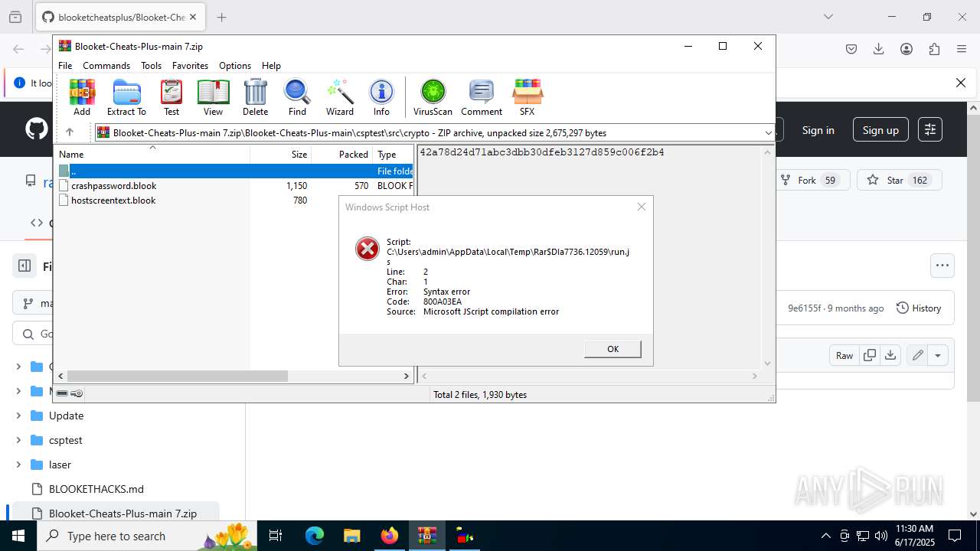
Task: Launch the Wizard wand icon
Action: (340, 97)
